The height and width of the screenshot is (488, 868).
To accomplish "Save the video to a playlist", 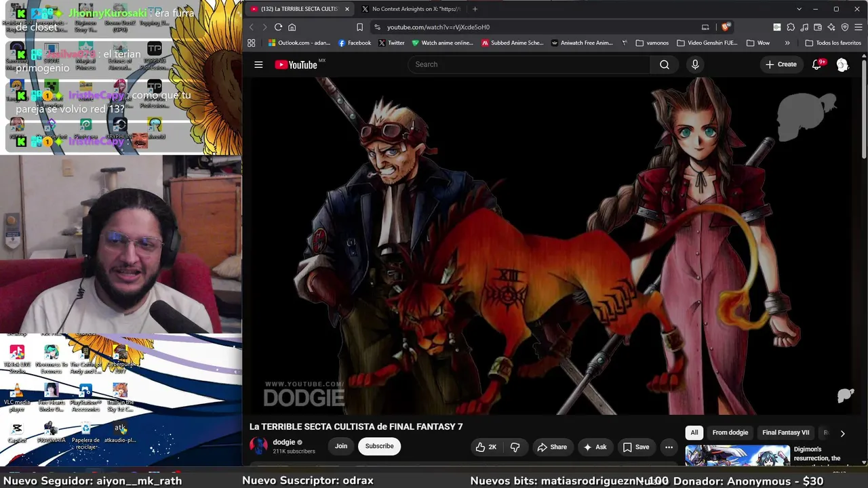I will click(636, 447).
